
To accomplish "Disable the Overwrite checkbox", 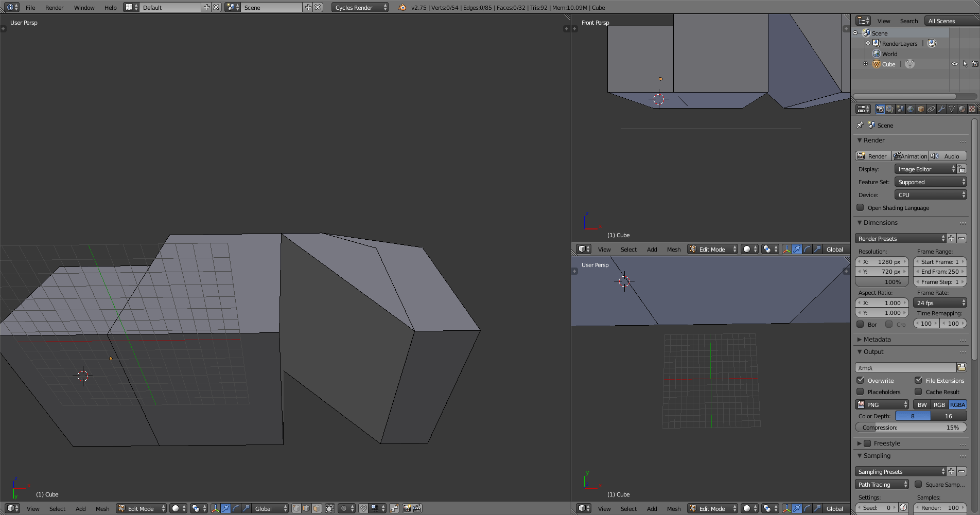I will click(861, 381).
